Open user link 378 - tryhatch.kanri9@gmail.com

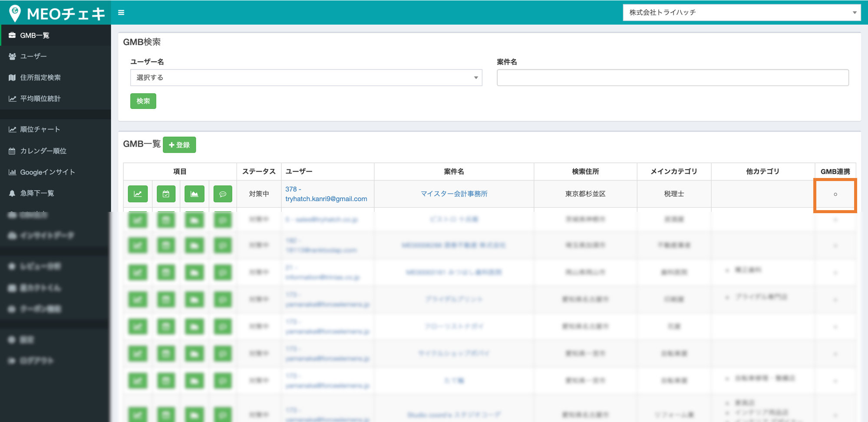coord(326,194)
